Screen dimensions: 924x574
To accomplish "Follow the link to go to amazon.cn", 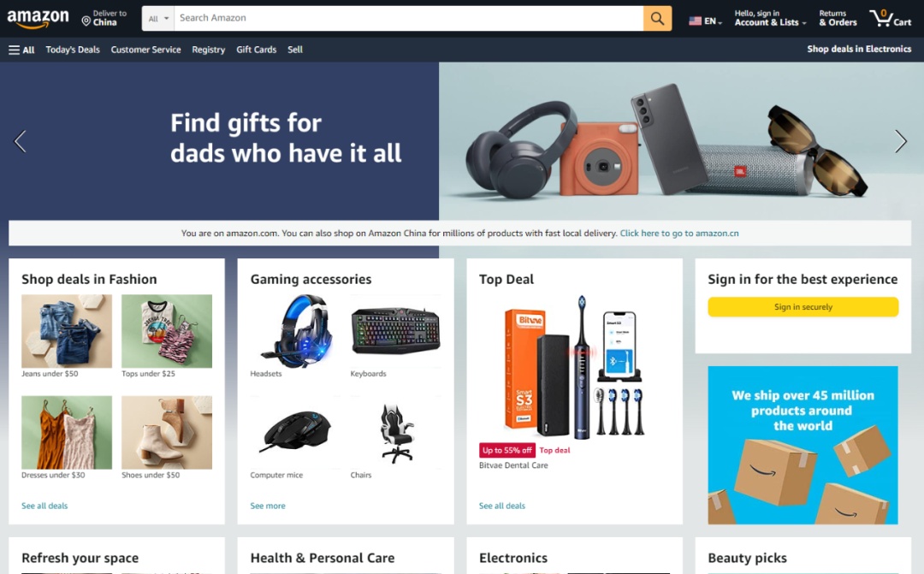I will point(678,234).
